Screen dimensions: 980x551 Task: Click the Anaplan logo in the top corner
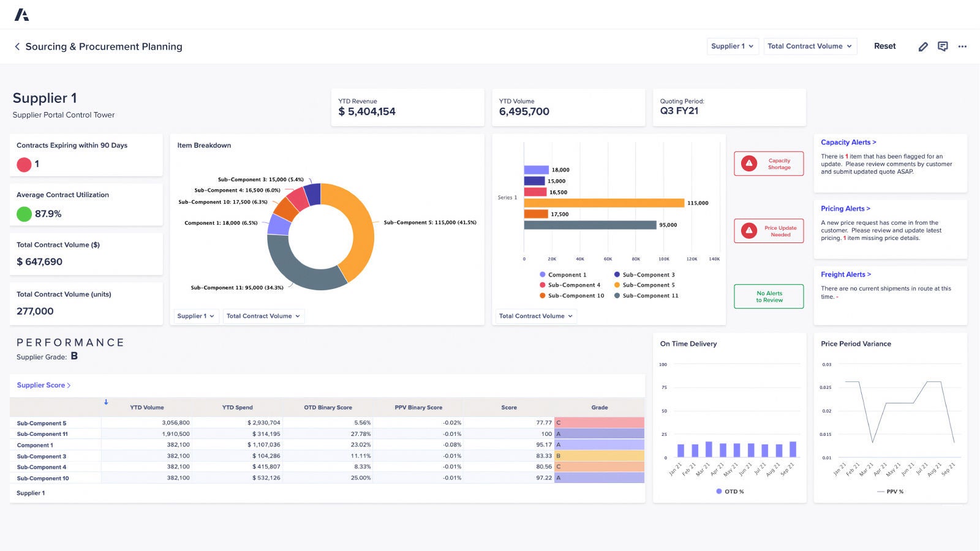22,13
